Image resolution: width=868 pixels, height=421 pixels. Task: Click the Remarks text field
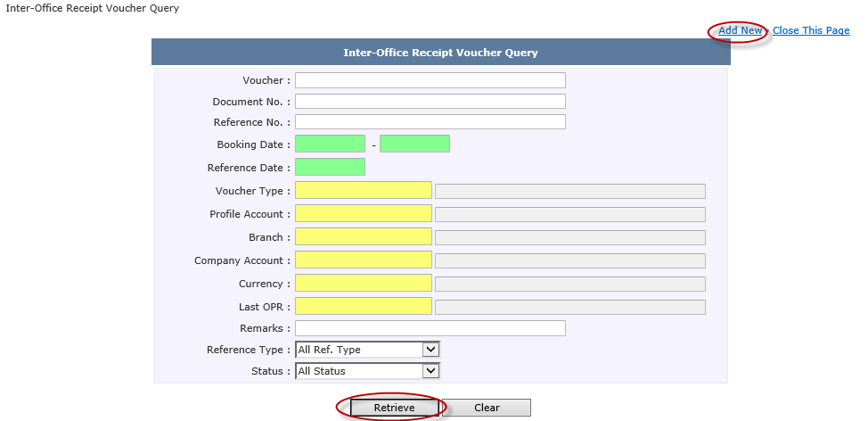tap(430, 328)
